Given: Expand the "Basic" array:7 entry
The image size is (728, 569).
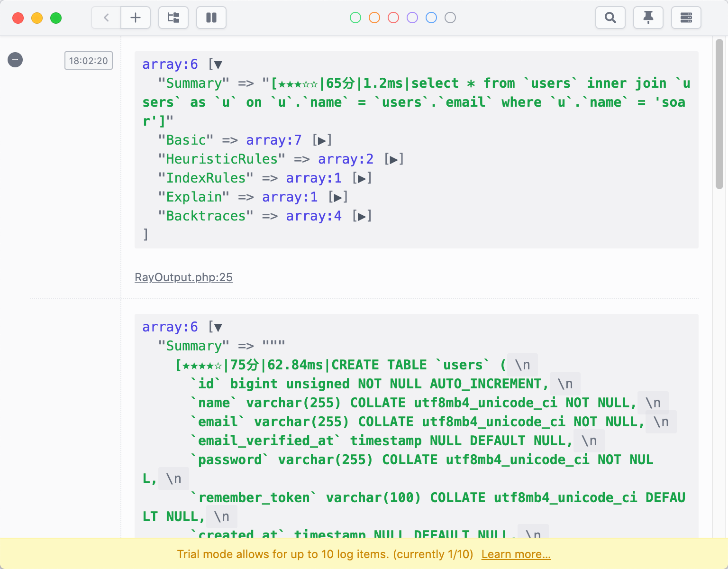Looking at the screenshot, I should tap(322, 140).
